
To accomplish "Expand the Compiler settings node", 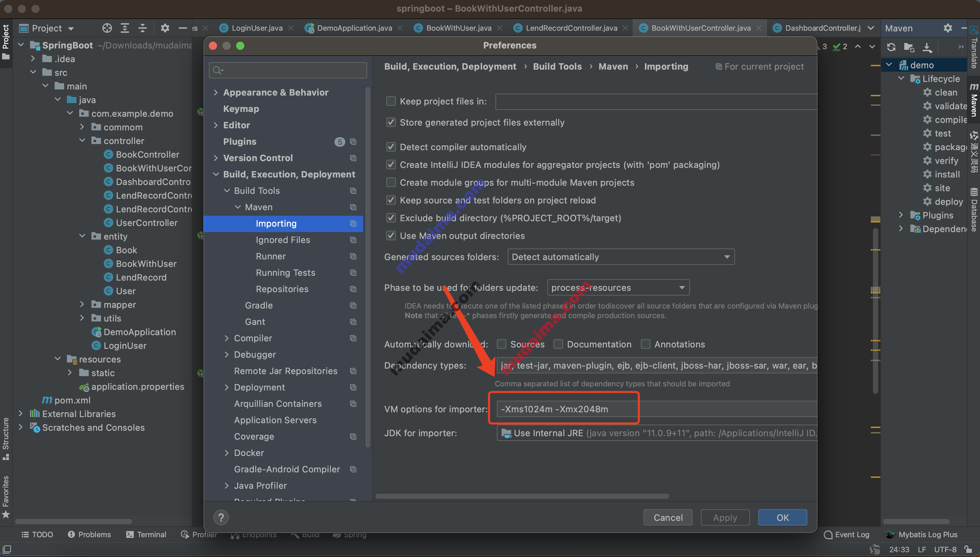I will 226,338.
